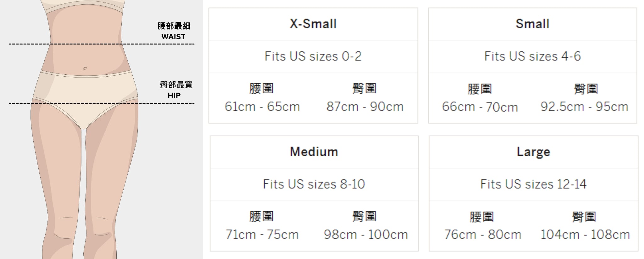Click the 'Fits US sizes 4-6' text

coord(532,57)
